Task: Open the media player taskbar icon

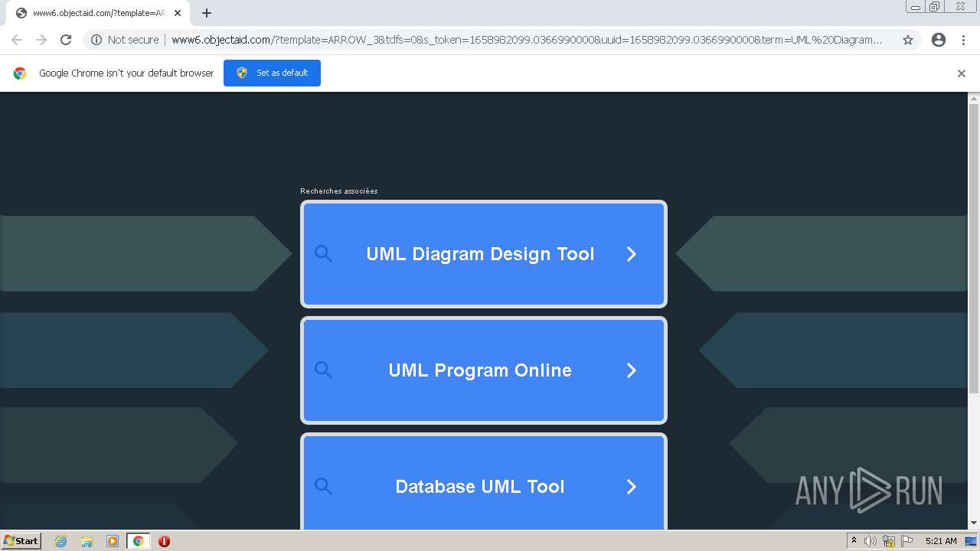Action: click(x=113, y=541)
